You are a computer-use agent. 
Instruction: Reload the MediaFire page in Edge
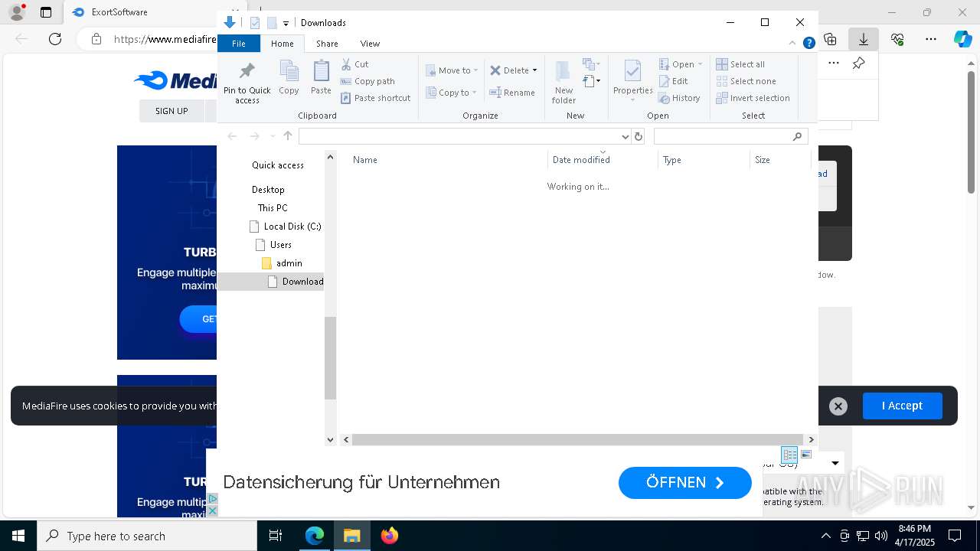(x=54, y=39)
